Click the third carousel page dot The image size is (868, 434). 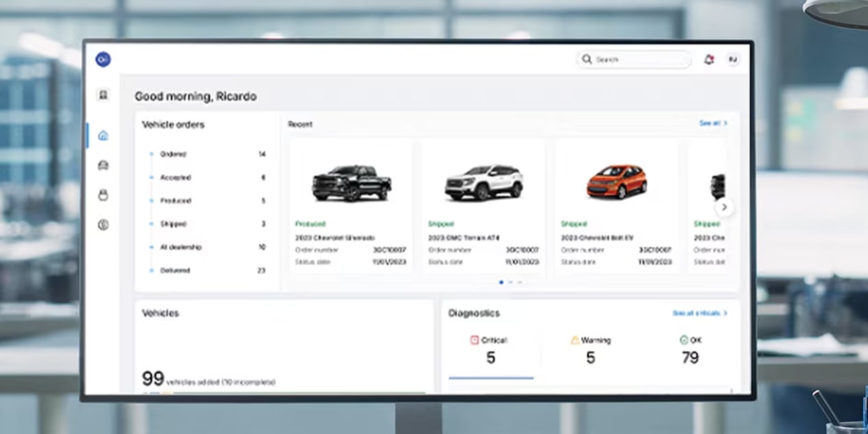tap(519, 282)
